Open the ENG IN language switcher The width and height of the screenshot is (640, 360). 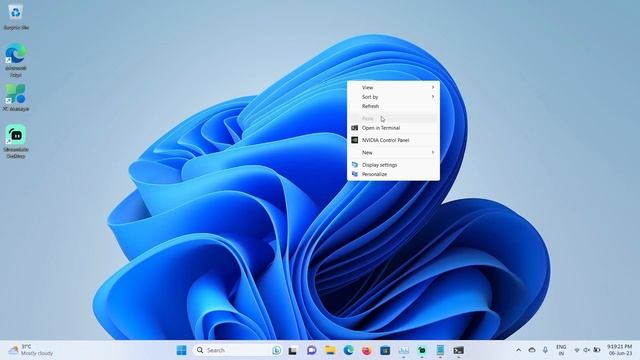tap(561, 350)
